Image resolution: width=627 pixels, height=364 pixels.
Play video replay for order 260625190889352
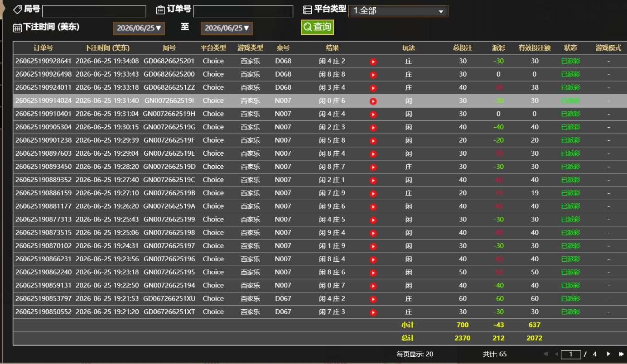point(373,180)
